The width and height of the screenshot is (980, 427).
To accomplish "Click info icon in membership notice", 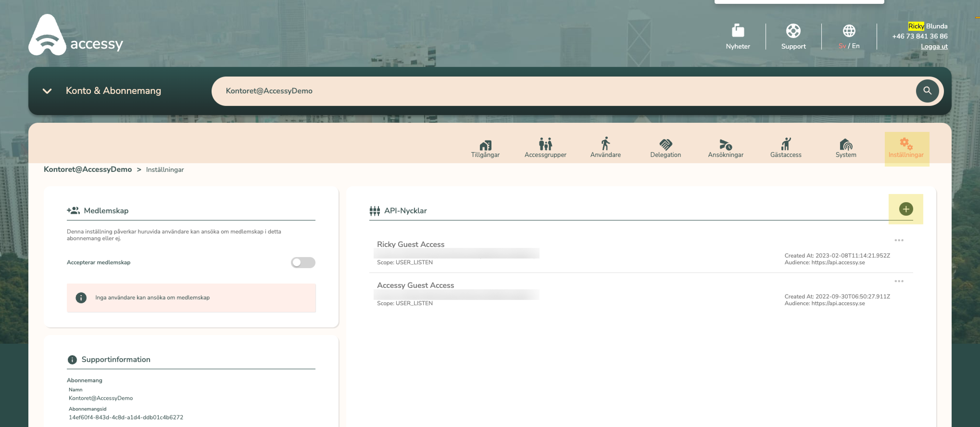I will (x=81, y=298).
